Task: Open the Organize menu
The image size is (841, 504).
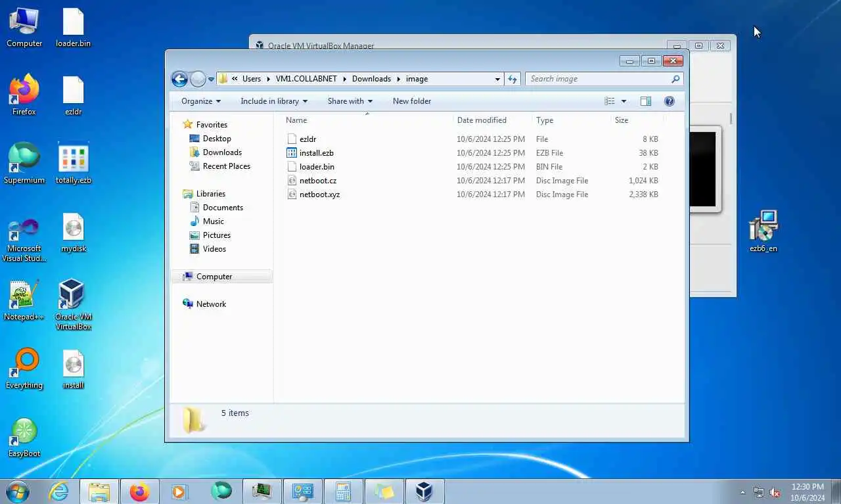Action: click(201, 101)
